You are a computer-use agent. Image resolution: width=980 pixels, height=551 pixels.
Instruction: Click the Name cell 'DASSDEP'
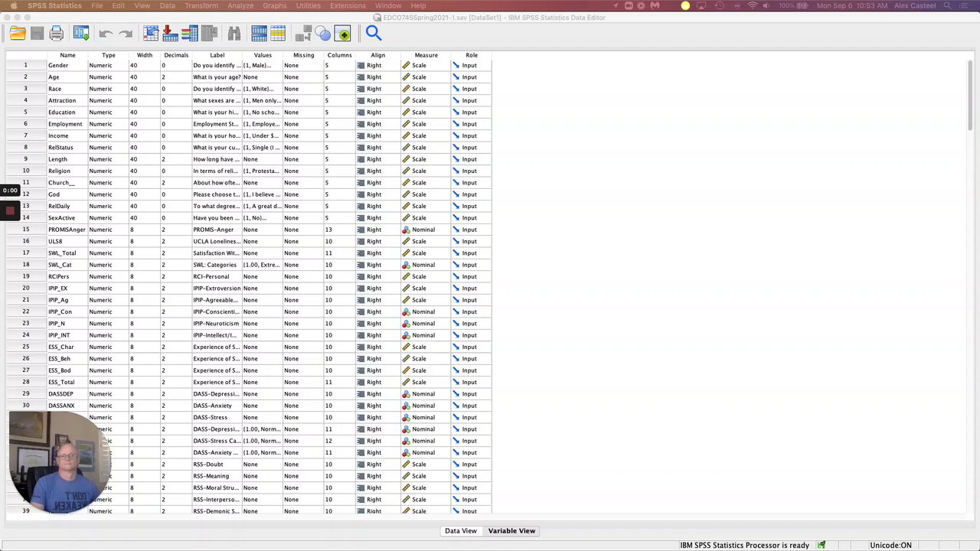67,393
